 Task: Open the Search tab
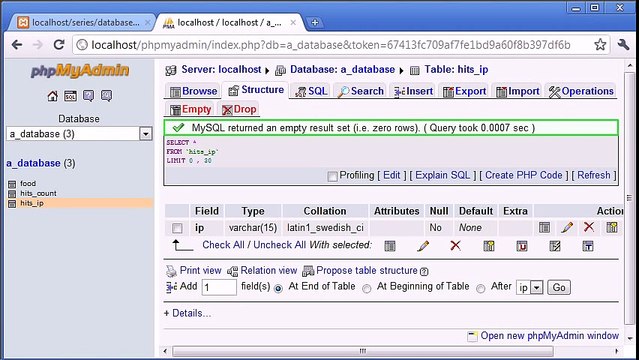[x=361, y=91]
